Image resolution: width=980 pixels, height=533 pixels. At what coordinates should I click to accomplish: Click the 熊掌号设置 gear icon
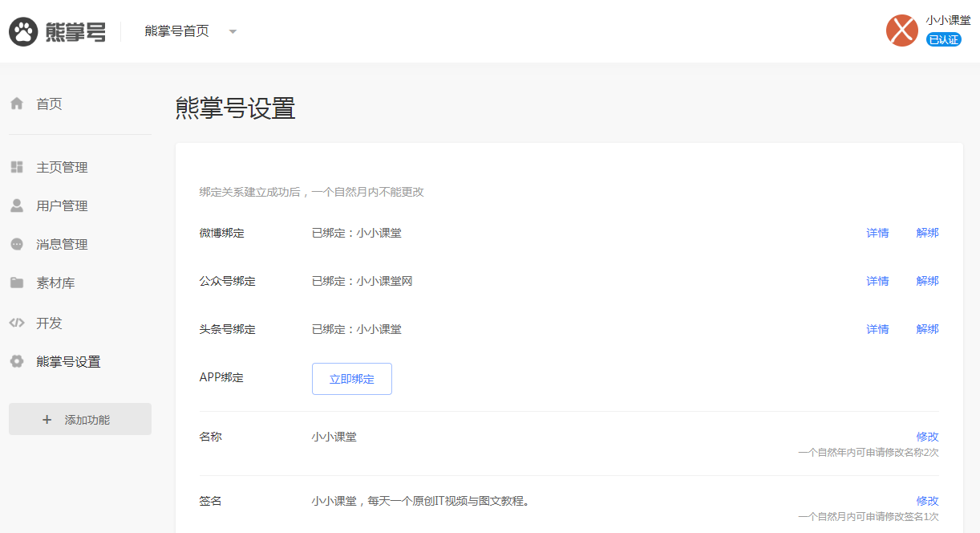click(x=17, y=361)
